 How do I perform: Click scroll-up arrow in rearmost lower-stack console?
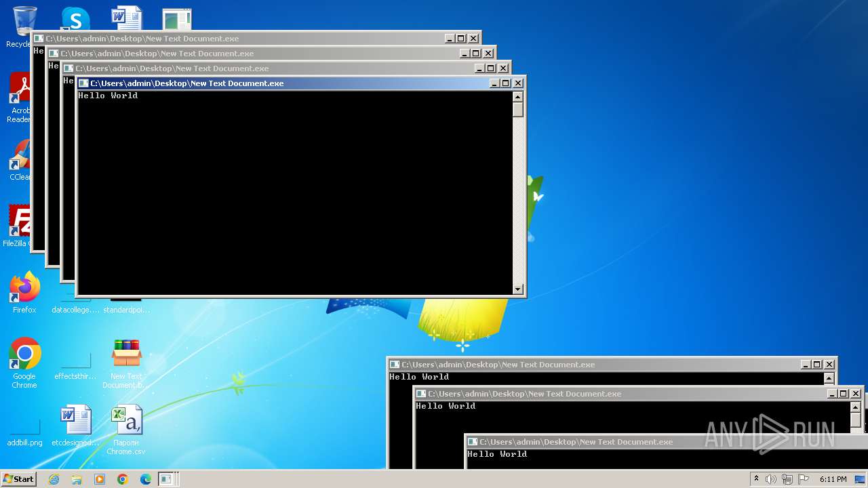[829, 378]
